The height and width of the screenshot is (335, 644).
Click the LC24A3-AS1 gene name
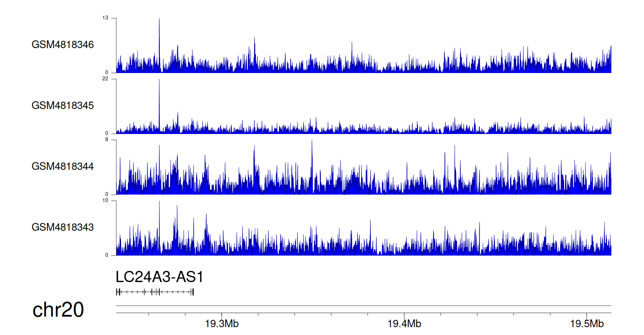pyautogui.click(x=159, y=277)
